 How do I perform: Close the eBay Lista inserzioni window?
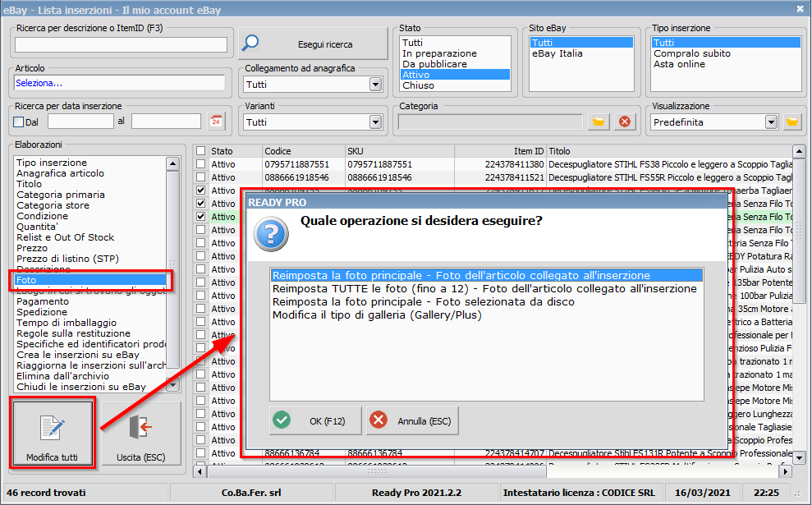[800, 9]
